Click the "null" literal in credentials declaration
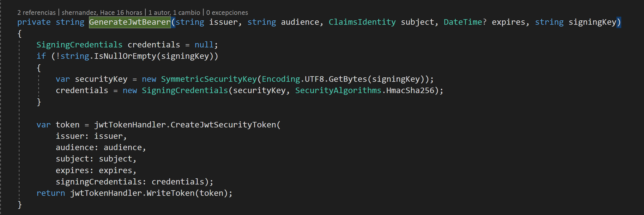The height and width of the screenshot is (215, 644). coord(204,45)
